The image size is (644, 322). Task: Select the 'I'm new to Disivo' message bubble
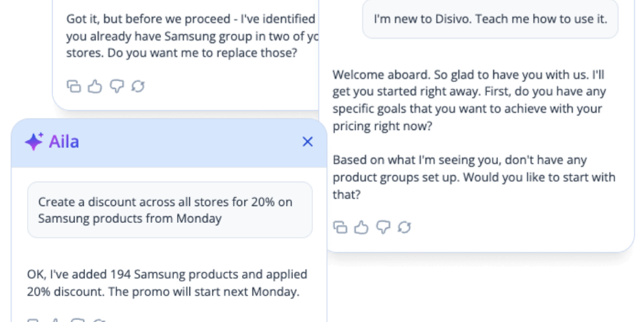pyautogui.click(x=490, y=19)
